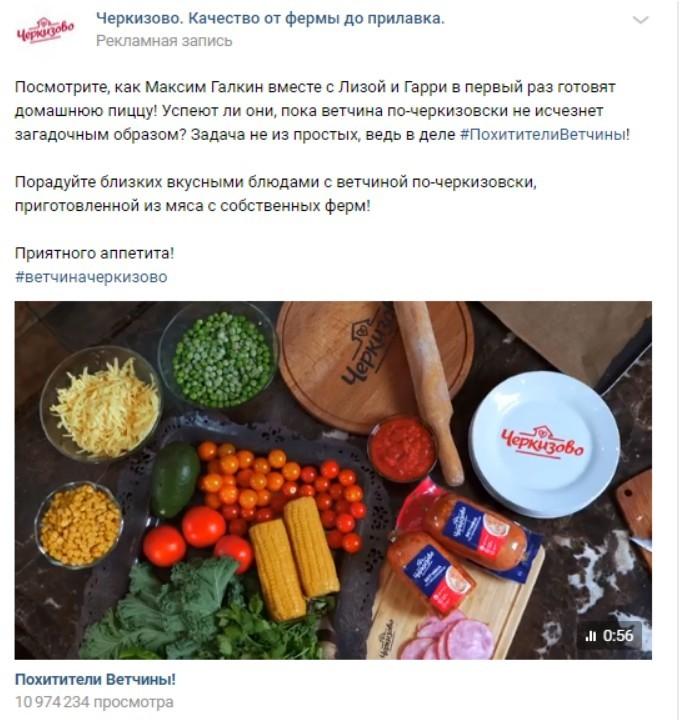
Task: Open the #ветчиначеркизово hashtag
Action: [91, 277]
